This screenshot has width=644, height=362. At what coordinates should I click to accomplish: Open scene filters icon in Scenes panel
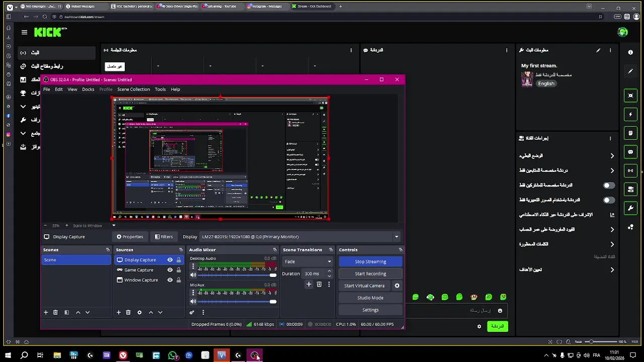[66, 312]
